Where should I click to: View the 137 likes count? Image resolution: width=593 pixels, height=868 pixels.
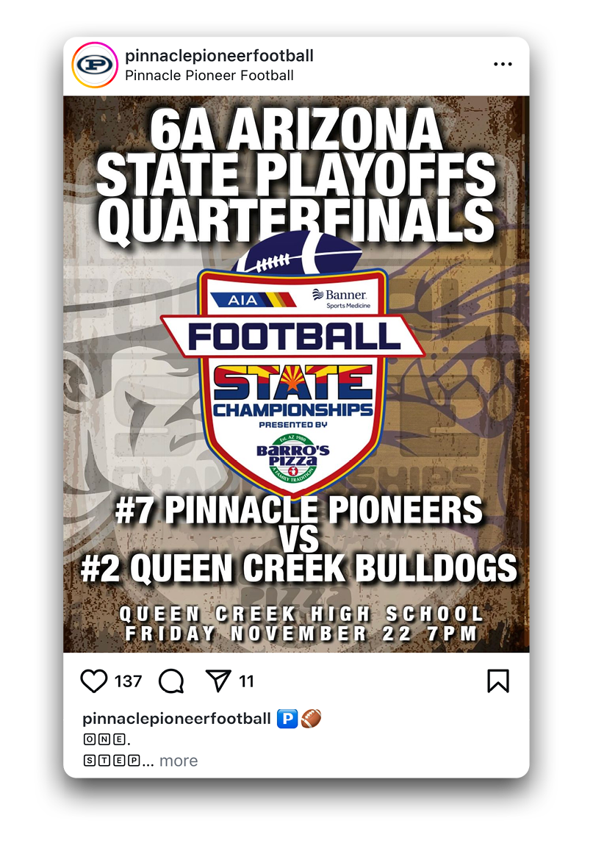pos(128,681)
